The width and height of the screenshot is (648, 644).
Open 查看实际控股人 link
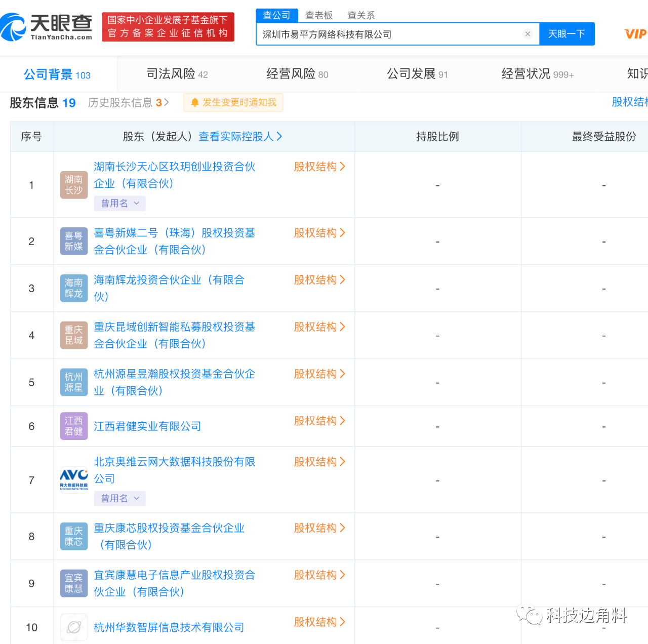(240, 136)
